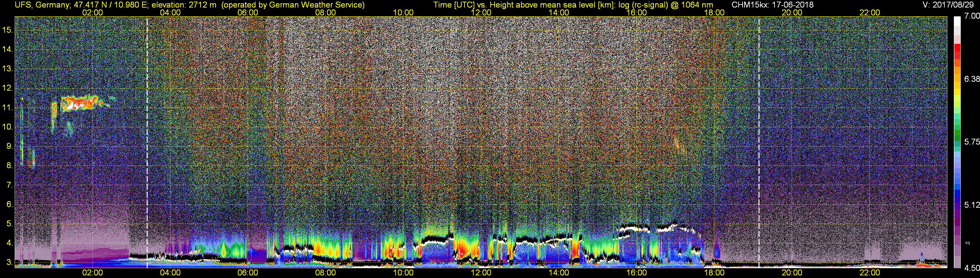Screen dimensions: 980x278
Task: Click the 10. km height axis label
Action: click(x=8, y=127)
